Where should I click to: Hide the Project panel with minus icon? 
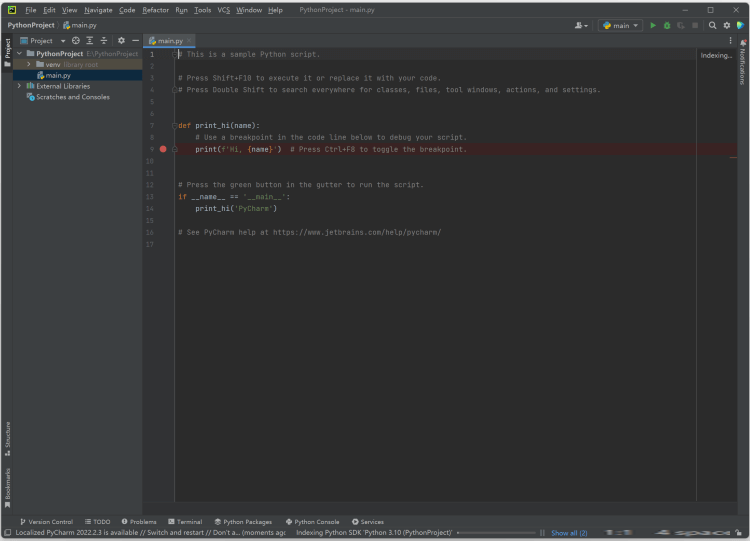click(135, 41)
